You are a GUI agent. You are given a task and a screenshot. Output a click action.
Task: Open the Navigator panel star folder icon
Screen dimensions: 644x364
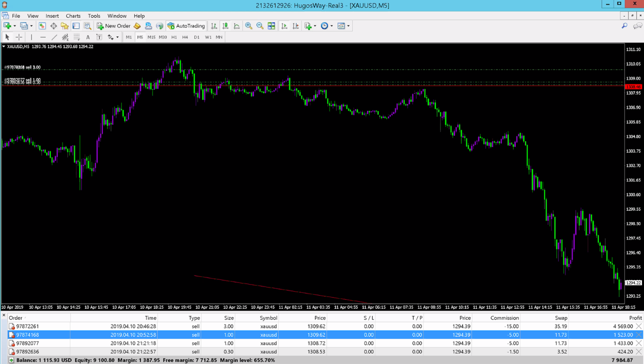click(65, 26)
